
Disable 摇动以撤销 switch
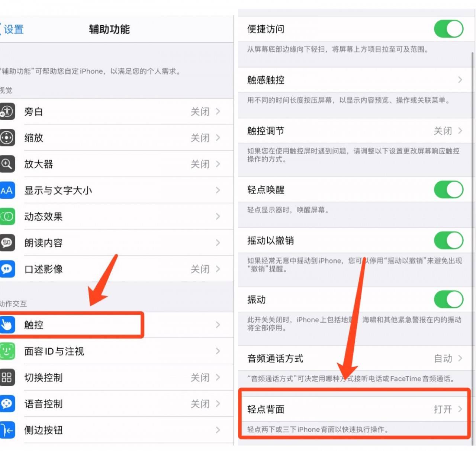click(448, 240)
